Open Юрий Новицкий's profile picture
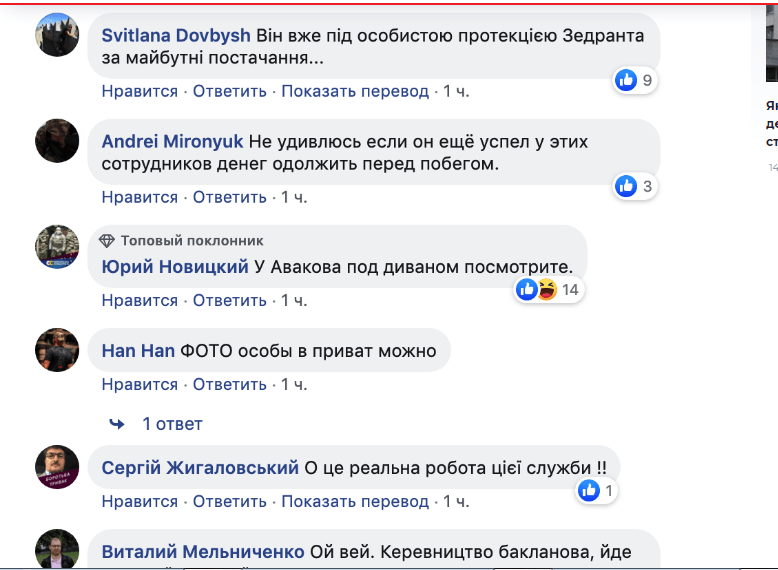778x570 pixels. [x=57, y=246]
